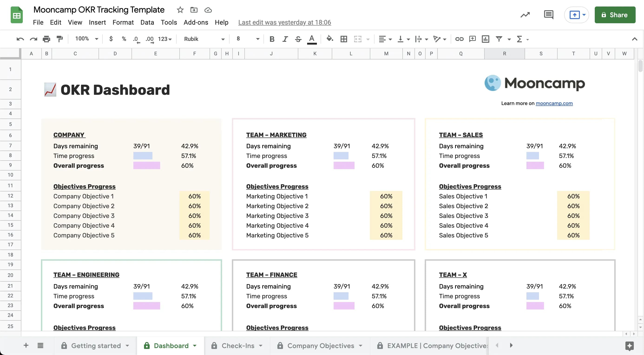The height and width of the screenshot is (355, 644).
Task: Click the insert chart icon
Action: (485, 39)
